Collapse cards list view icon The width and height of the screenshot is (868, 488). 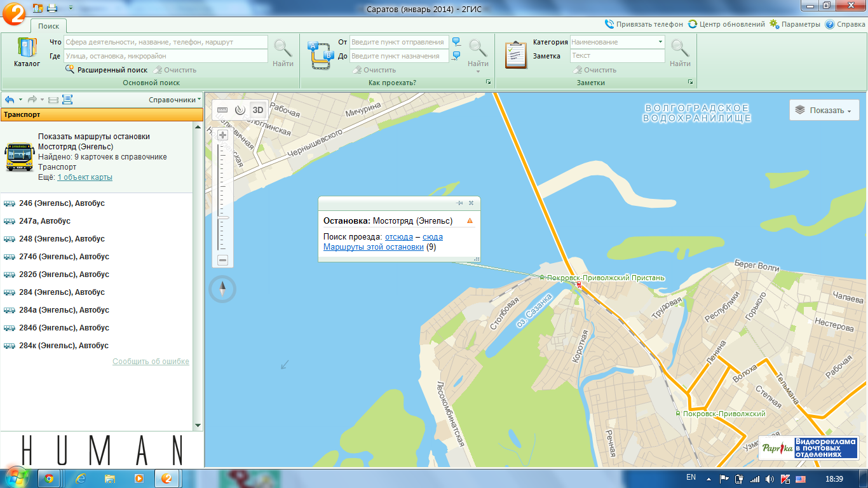point(53,100)
